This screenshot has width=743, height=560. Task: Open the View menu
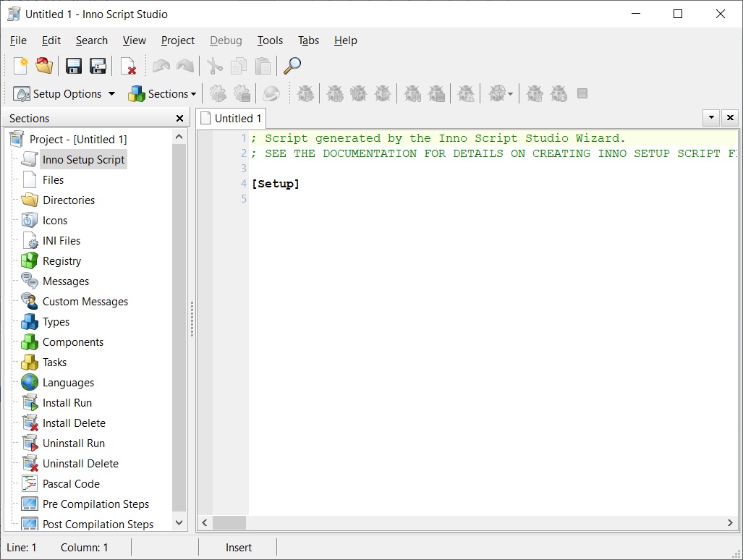[x=135, y=41]
